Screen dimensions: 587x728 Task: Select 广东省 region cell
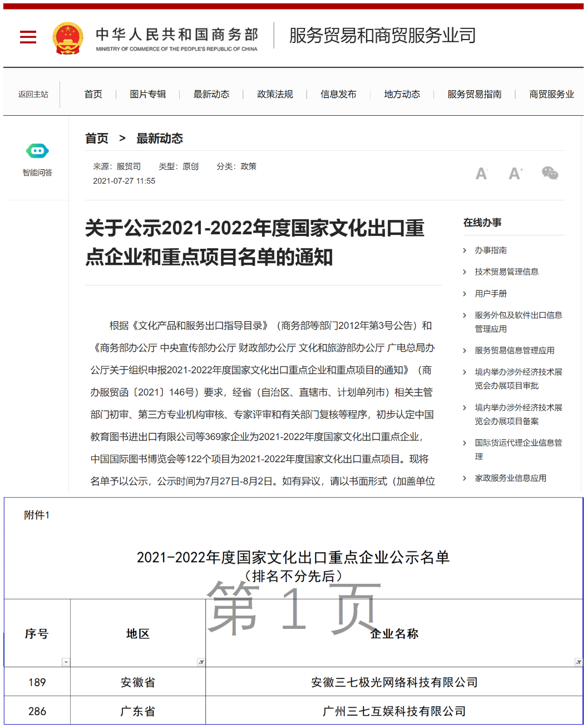coord(138,711)
